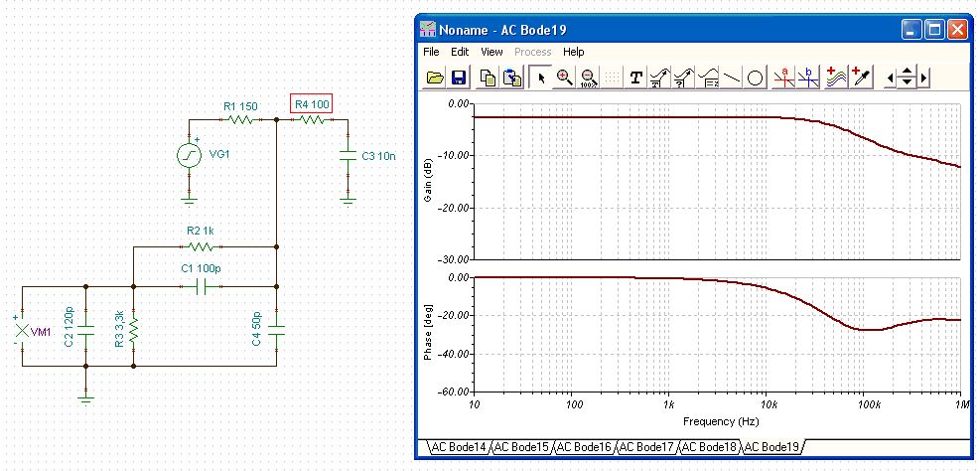Activate cursor A on the curve

pyautogui.click(x=785, y=78)
